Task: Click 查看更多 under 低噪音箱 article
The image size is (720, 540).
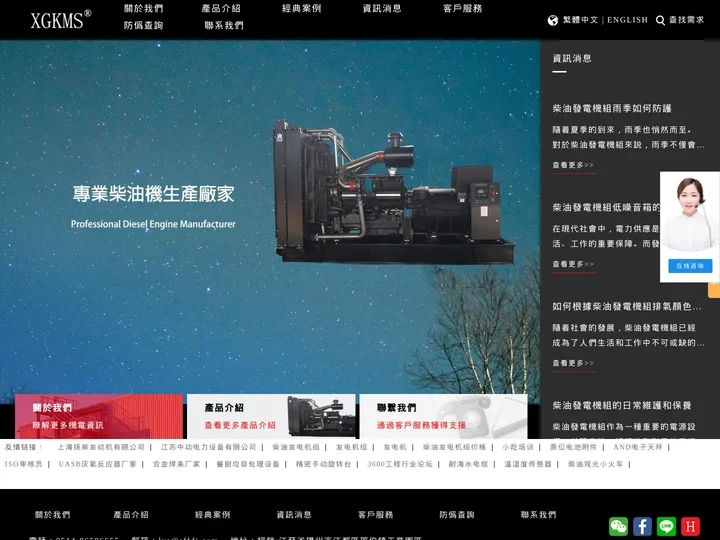Action: pos(573,264)
